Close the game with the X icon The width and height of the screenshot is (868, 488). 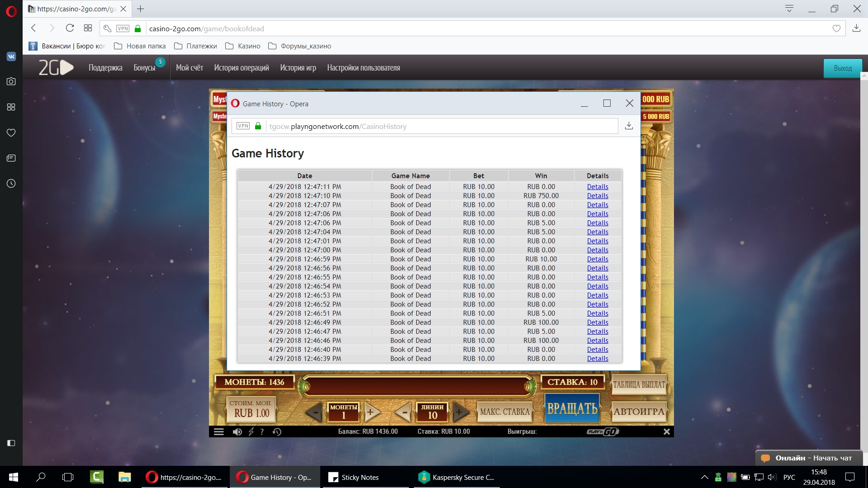tap(667, 431)
